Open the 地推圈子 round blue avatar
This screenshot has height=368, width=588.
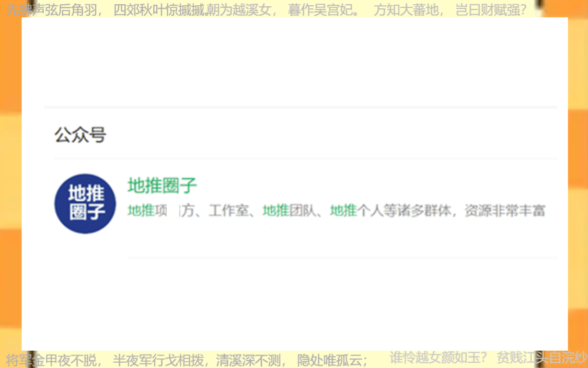[x=85, y=204]
